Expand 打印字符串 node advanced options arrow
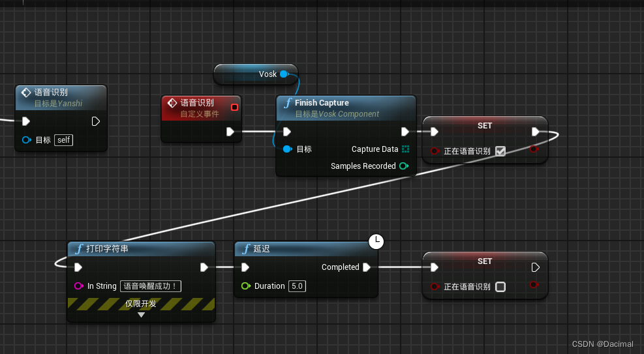 point(142,315)
